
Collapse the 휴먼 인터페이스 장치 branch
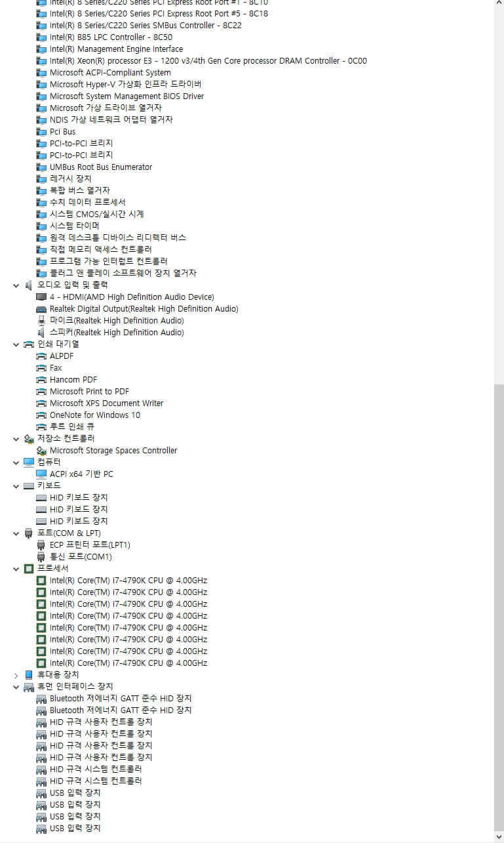tap(16, 686)
